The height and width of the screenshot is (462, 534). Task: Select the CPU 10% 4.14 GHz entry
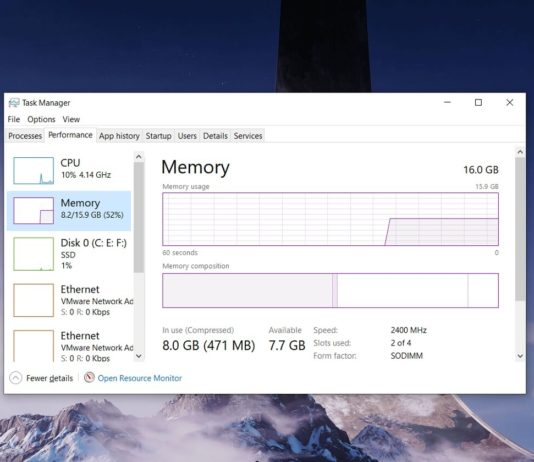click(69, 171)
